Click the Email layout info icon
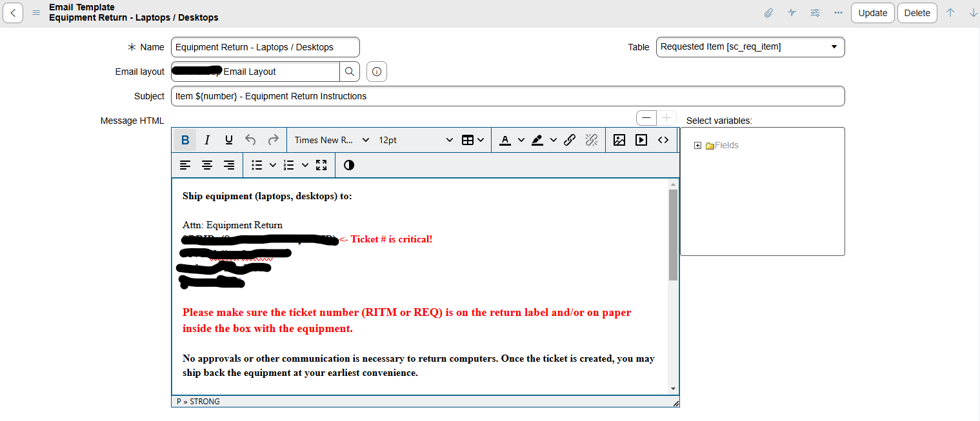This screenshot has height=421, width=980. [x=376, y=72]
